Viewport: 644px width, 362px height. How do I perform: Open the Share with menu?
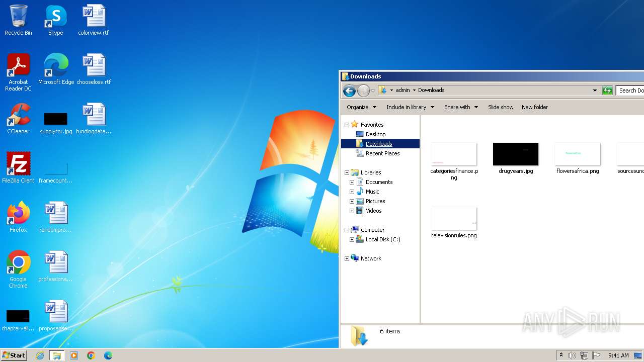(461, 107)
